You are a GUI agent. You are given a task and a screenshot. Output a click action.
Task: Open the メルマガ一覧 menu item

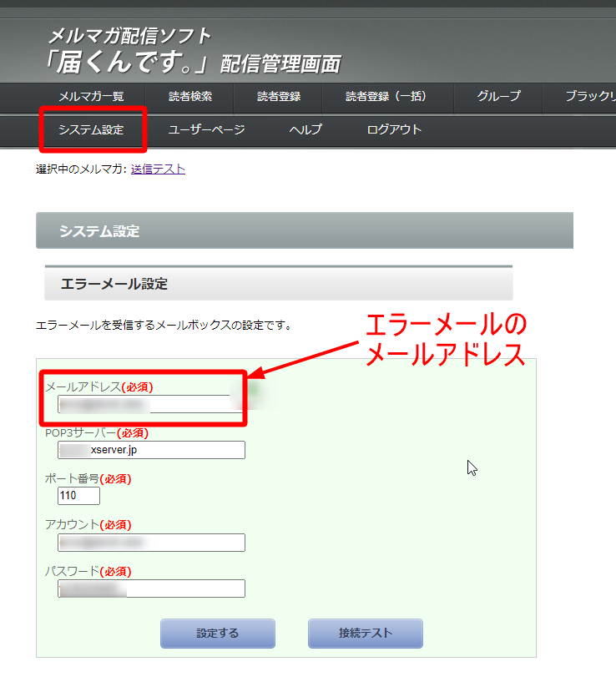[x=91, y=96]
